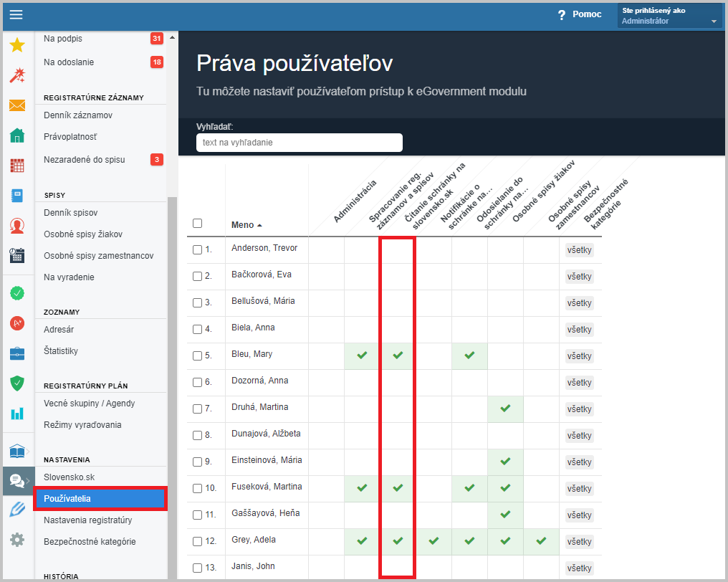This screenshot has height=582, width=728.
Task: Click the Pomoc help link
Action: coord(587,14)
